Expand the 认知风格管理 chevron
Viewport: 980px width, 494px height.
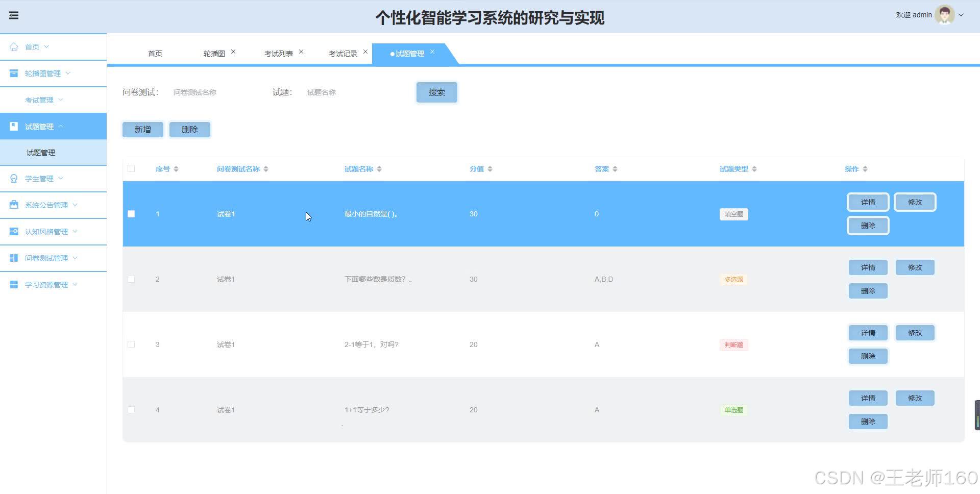pyautogui.click(x=75, y=231)
